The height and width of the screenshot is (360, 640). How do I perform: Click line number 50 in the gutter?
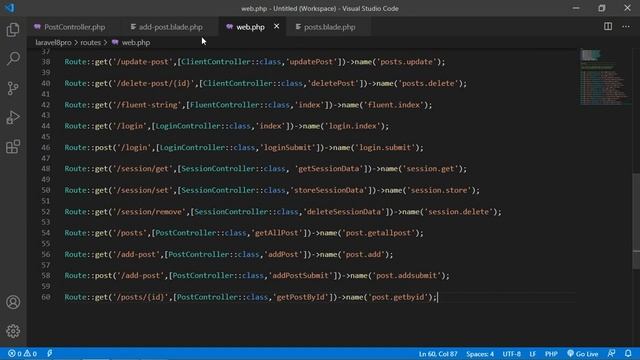point(46,190)
